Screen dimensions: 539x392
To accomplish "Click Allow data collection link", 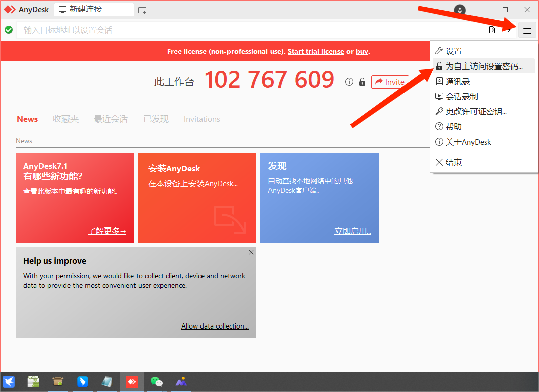I will [x=215, y=326].
